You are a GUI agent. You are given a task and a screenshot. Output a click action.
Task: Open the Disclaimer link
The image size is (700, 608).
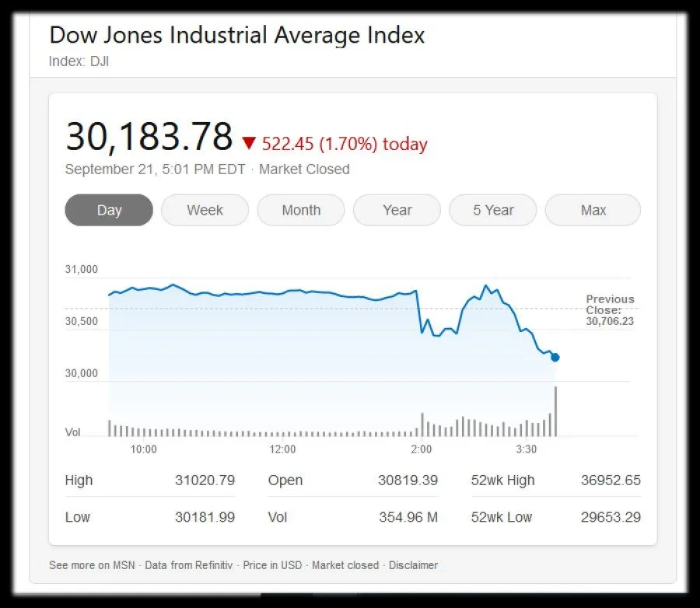click(413, 565)
